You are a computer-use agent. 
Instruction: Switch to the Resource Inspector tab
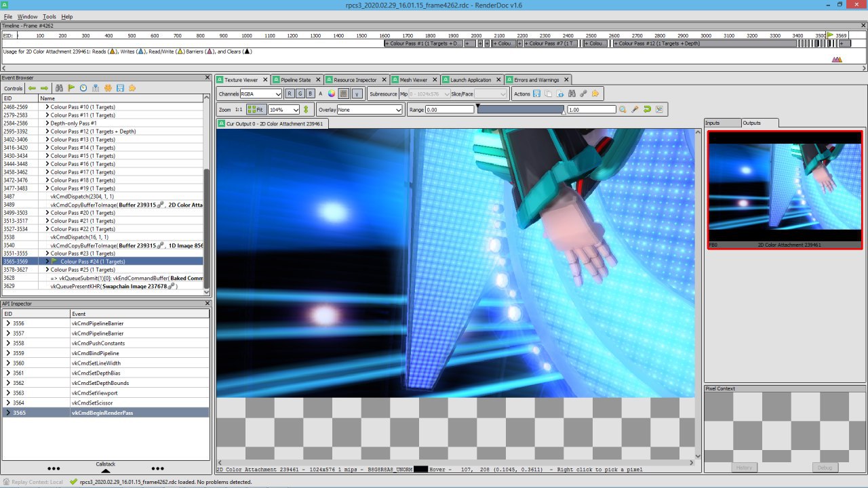pos(356,80)
